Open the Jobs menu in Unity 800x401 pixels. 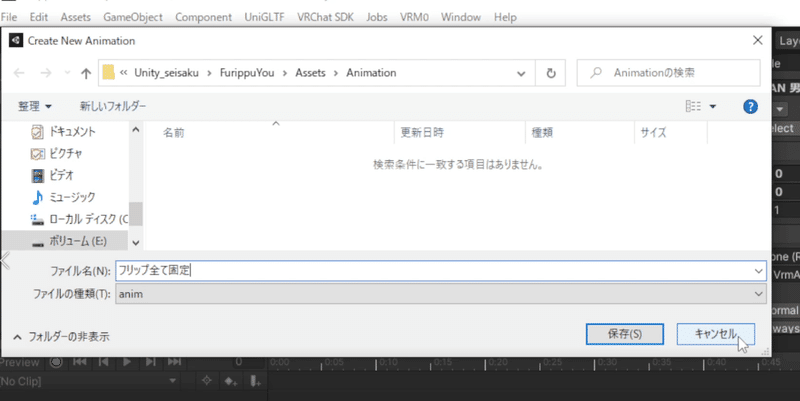(377, 17)
